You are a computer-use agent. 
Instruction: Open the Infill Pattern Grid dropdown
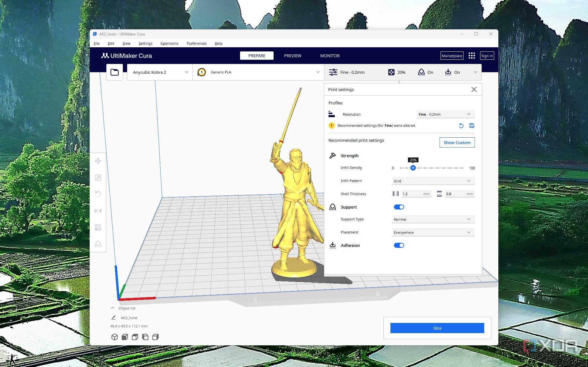tap(433, 181)
